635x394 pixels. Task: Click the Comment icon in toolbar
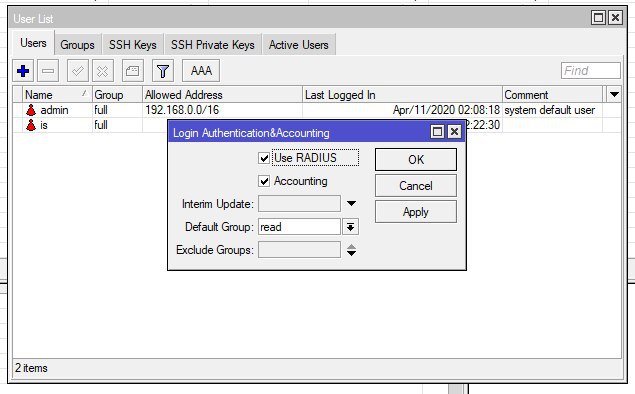pos(132,71)
